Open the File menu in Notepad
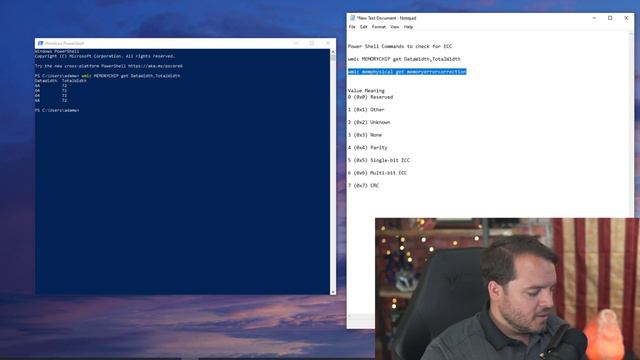This screenshot has width=640, height=360. [352, 27]
